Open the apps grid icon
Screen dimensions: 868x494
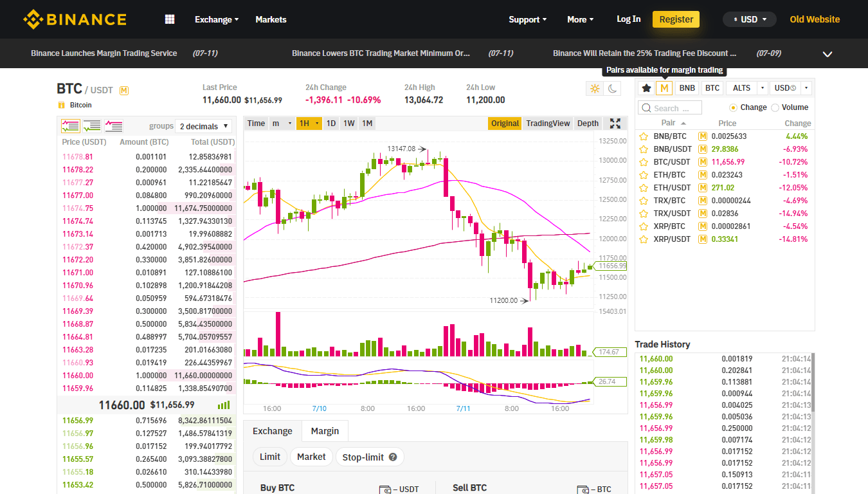click(170, 19)
